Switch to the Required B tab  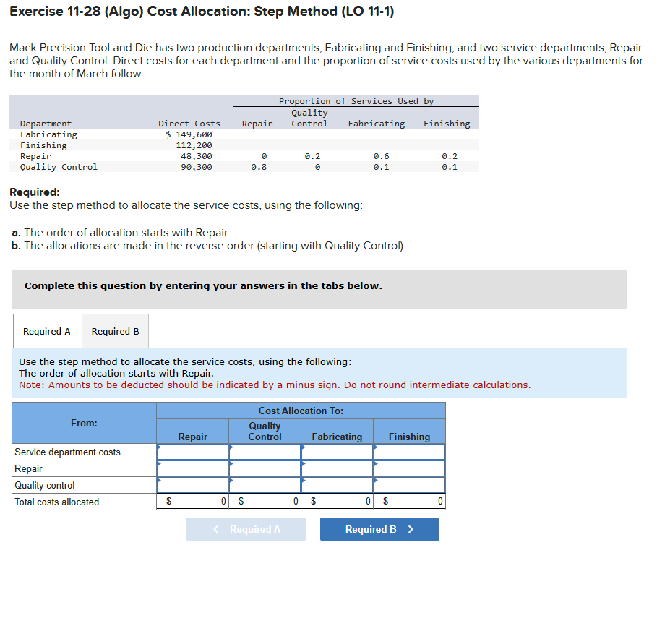(114, 331)
